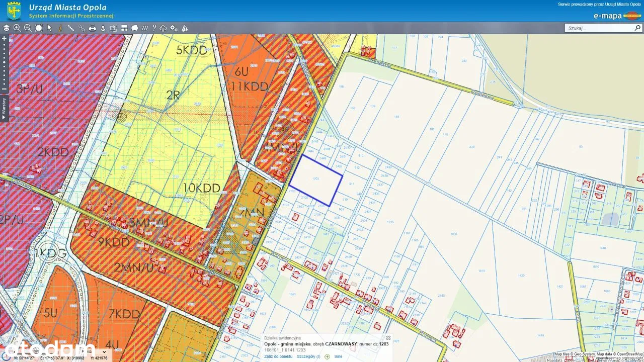The image size is (644, 362).
Task: Activate the zoom in magnifier tool
Action: 17,28
